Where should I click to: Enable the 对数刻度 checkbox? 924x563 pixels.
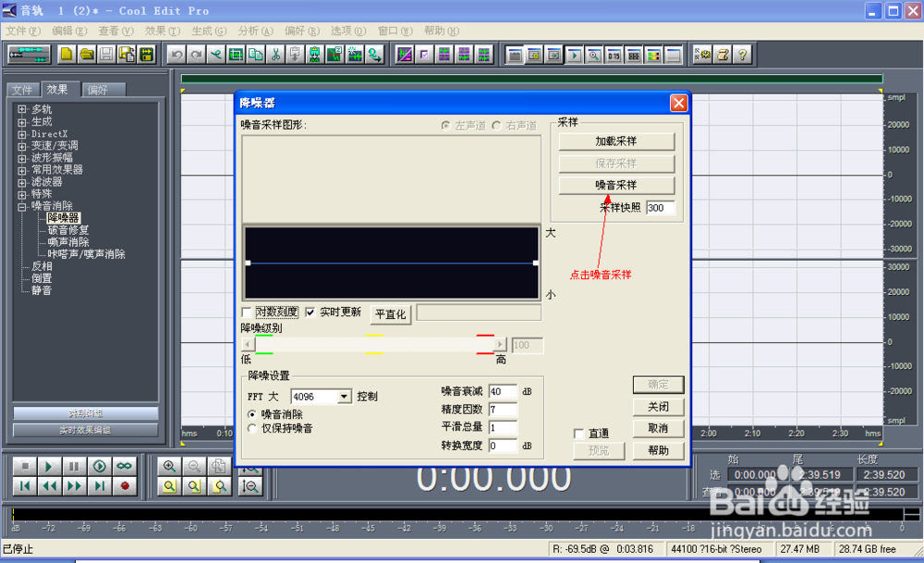point(246,312)
